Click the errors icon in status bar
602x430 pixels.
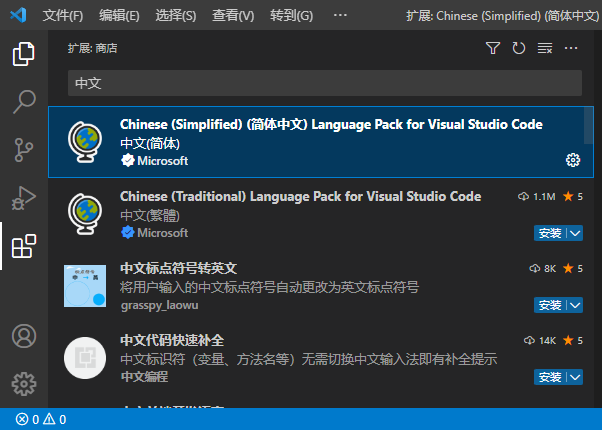click(x=22, y=419)
